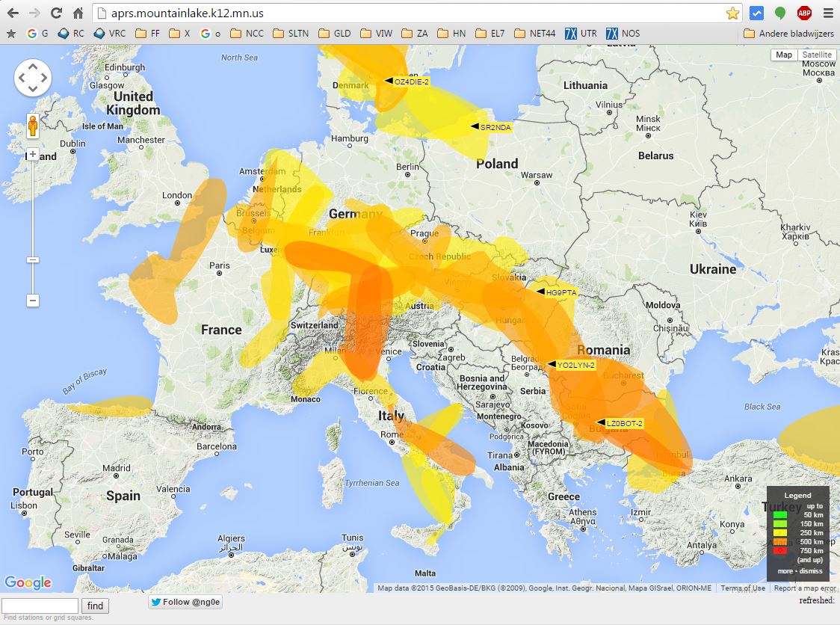
Task: Pan the map left with the arrow
Action: [x=22, y=78]
